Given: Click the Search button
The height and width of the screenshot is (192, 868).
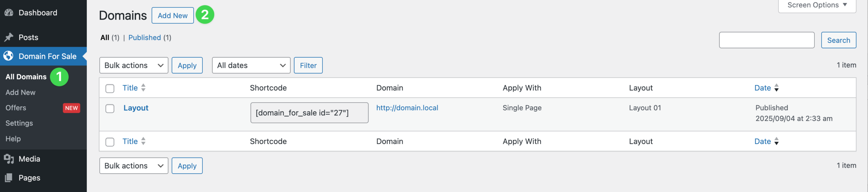Looking at the screenshot, I should [839, 40].
